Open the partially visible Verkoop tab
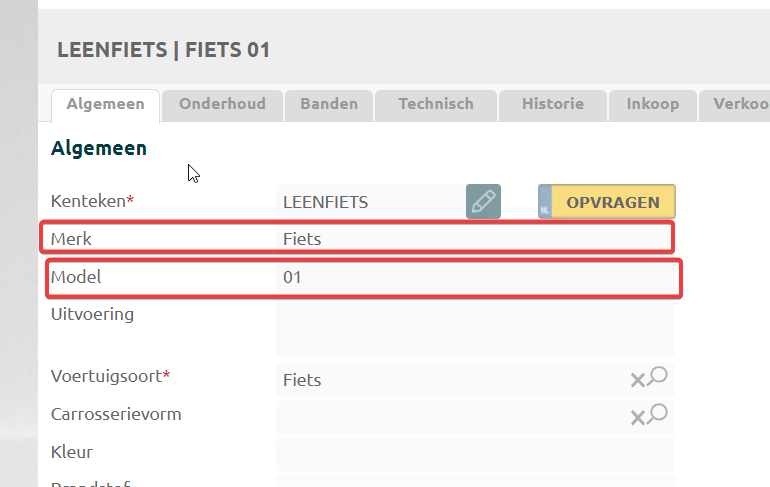 tap(738, 104)
